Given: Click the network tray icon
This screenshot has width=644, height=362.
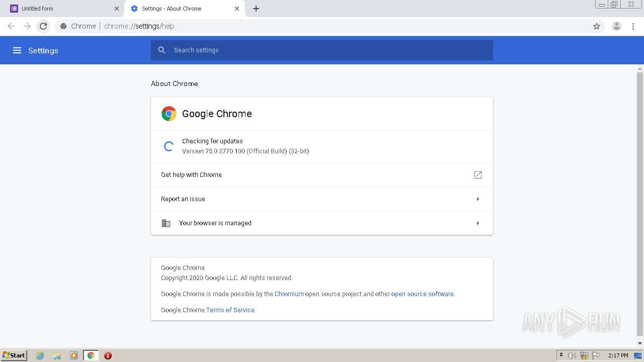Looking at the screenshot, I should point(584,355).
